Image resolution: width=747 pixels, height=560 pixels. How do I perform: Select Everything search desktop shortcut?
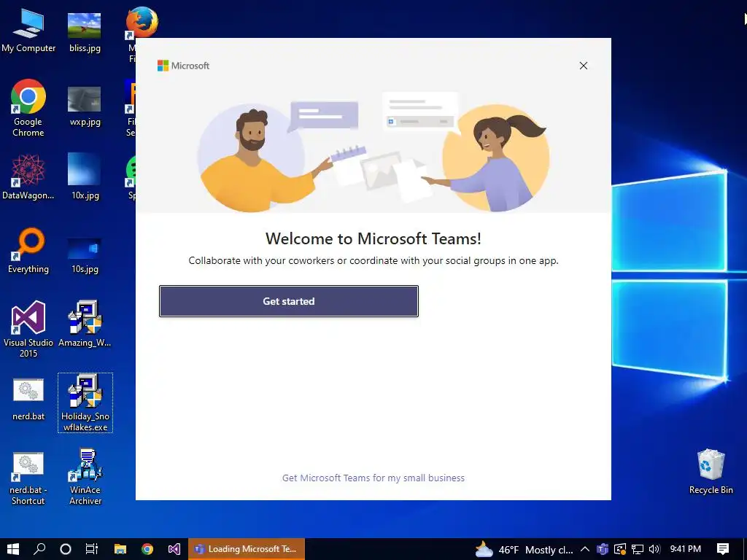28,251
